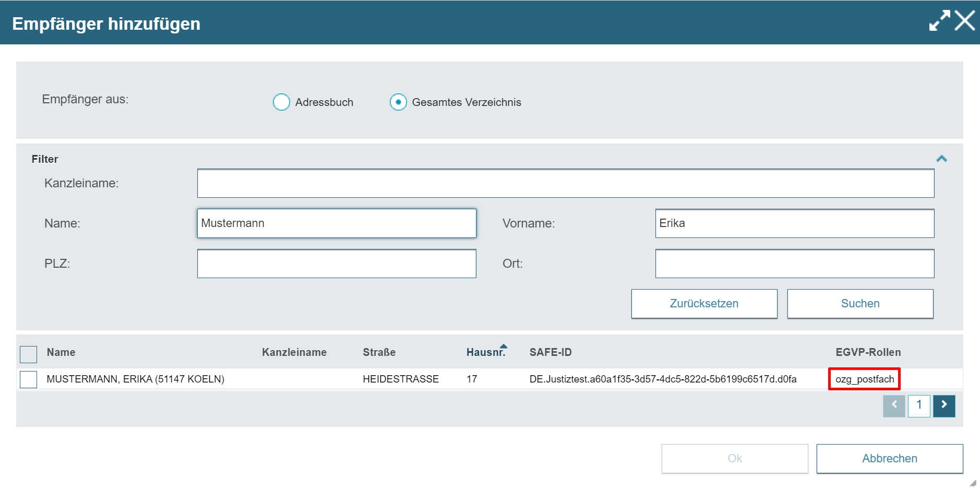Focus the Kanzleiname input field
This screenshot has height=490, width=980.
(x=565, y=183)
